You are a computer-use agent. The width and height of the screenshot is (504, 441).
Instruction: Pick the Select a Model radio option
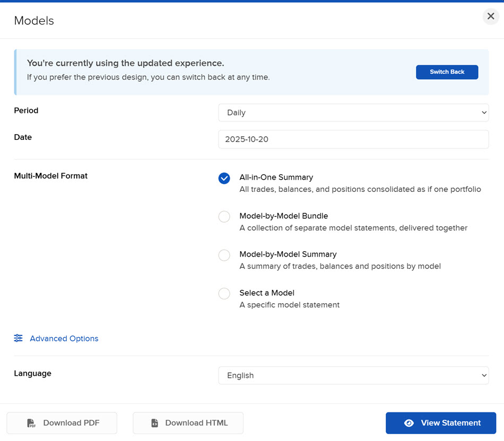[x=224, y=294]
